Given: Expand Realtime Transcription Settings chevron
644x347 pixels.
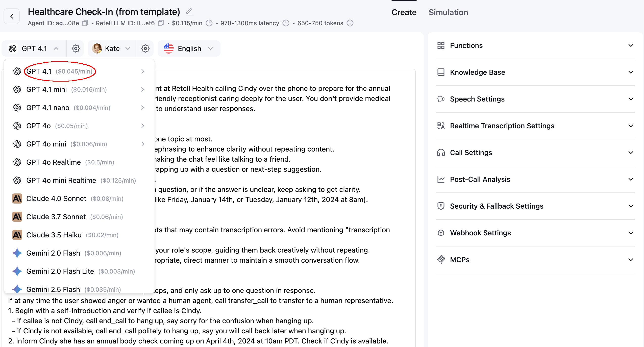Looking at the screenshot, I should (x=631, y=126).
